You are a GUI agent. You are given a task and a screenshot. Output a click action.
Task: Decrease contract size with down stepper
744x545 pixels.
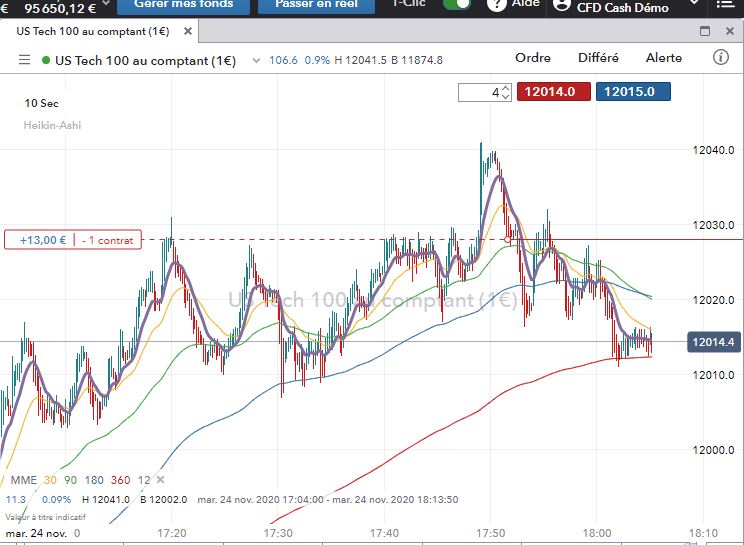506,96
